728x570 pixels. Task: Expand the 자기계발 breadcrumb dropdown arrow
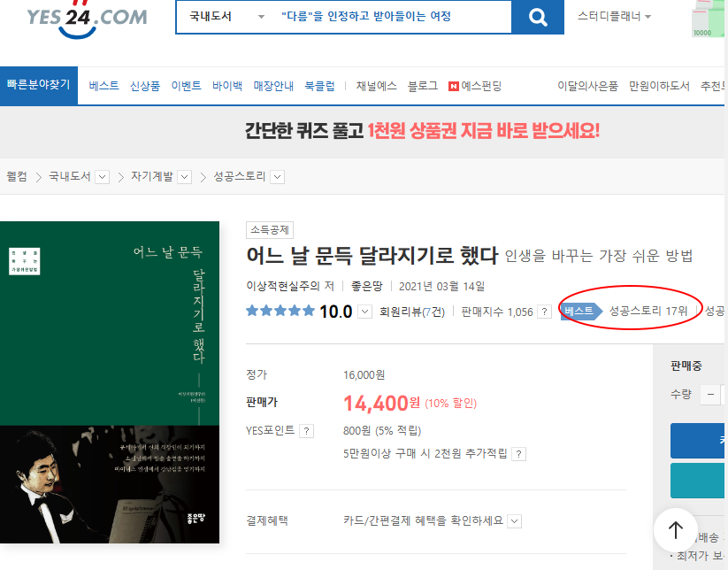[184, 177]
